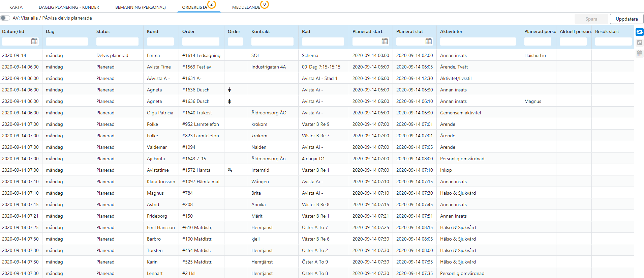The height and width of the screenshot is (278, 644).
Task: Focus the Dag filter field
Action: tap(67, 41)
